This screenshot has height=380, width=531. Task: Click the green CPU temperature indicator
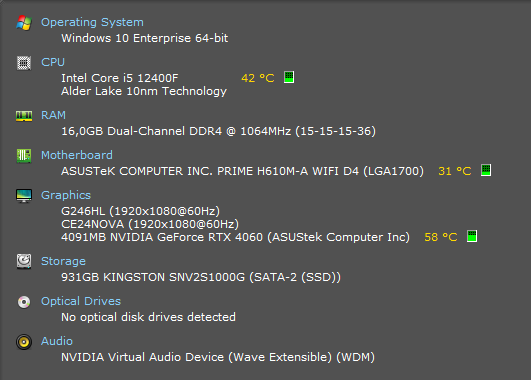[x=289, y=77]
